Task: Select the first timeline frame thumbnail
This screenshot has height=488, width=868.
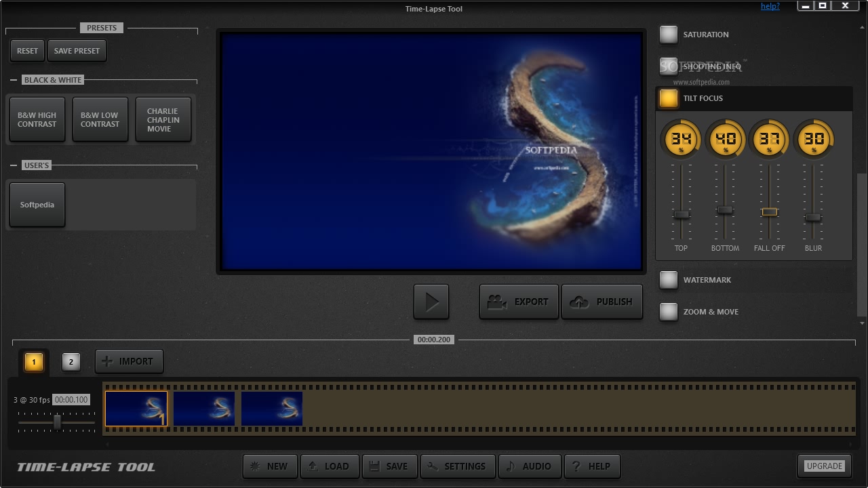Action: (136, 409)
